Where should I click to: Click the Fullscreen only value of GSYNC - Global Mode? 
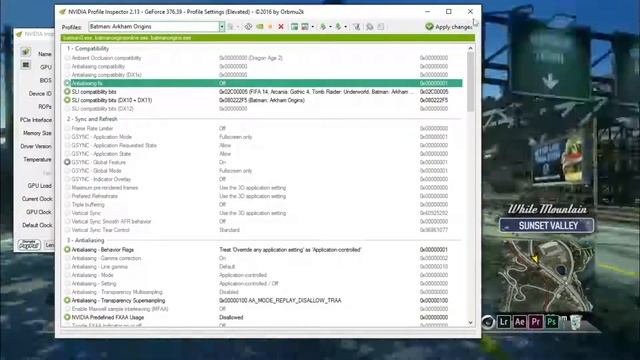point(235,171)
